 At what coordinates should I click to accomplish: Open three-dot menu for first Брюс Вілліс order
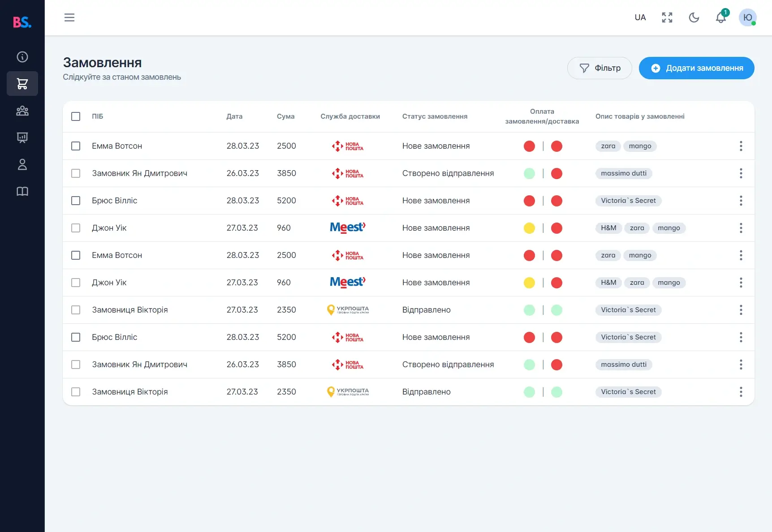(x=741, y=201)
